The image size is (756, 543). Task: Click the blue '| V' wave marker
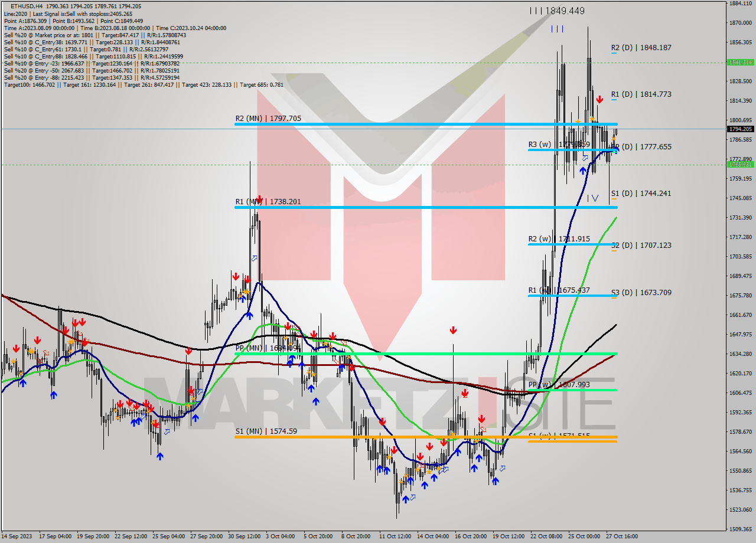coord(592,198)
